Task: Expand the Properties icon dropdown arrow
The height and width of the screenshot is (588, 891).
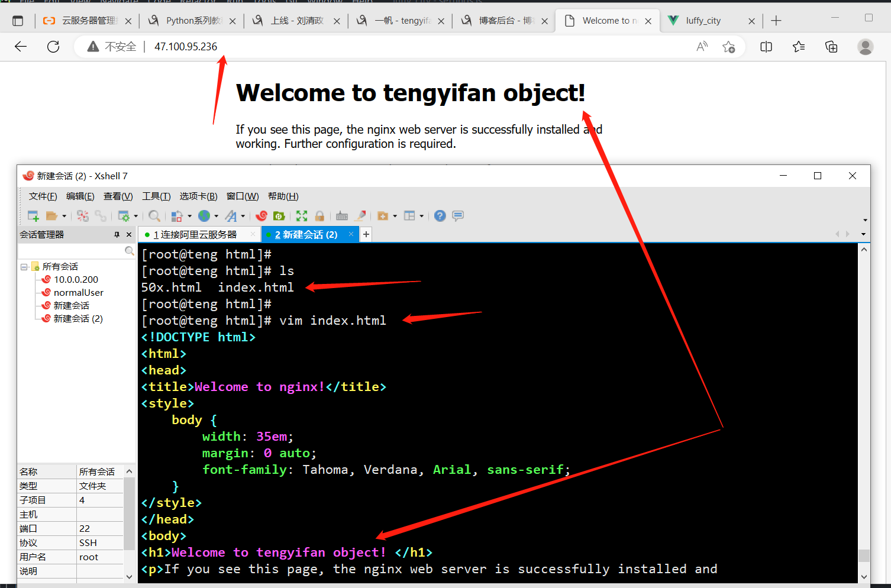Action: point(136,217)
